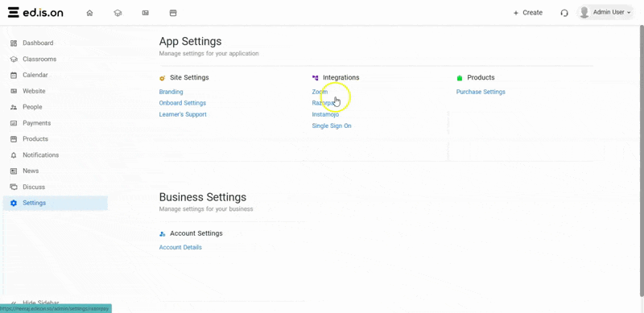Open Account Details link

[180, 247]
